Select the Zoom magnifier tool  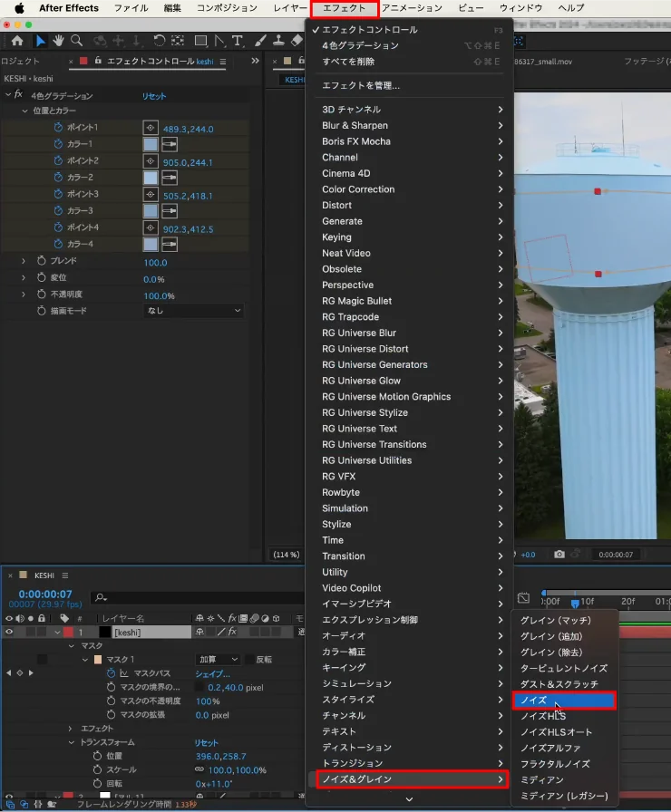pyautogui.click(x=77, y=41)
